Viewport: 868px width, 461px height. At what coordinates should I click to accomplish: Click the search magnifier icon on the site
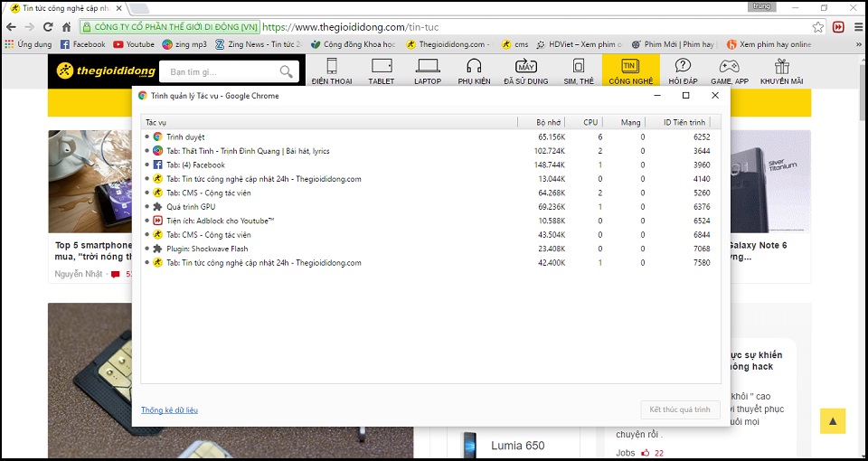point(287,71)
